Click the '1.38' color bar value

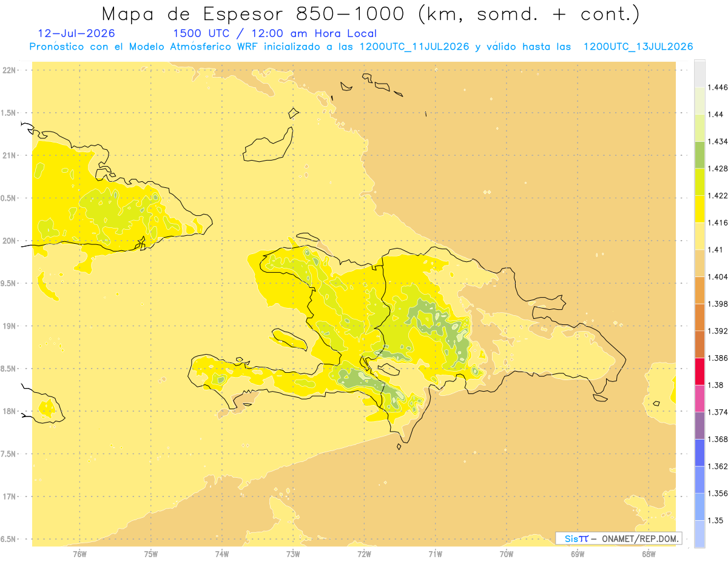pos(715,385)
